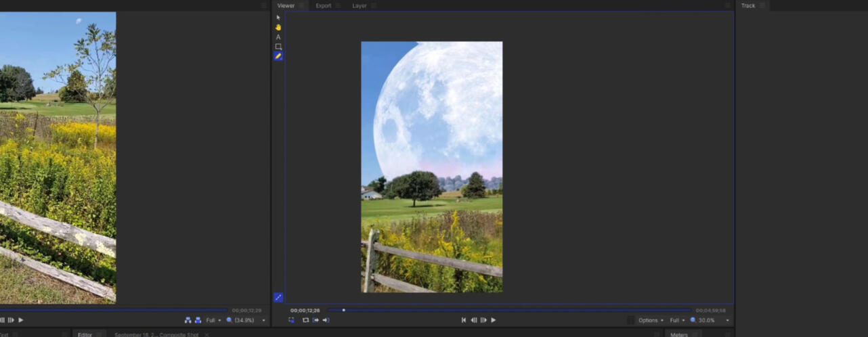Toggle loop playback in viewer
This screenshot has height=337, width=868.
(305, 320)
